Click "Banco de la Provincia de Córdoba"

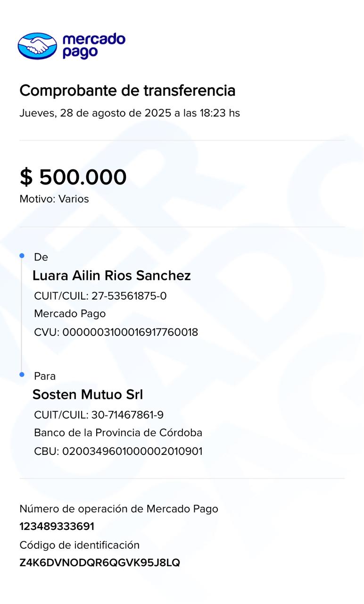coord(118,433)
